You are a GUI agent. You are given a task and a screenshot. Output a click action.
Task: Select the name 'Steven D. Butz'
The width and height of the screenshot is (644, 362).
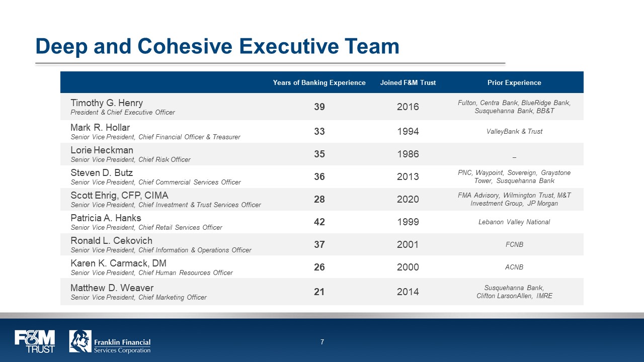click(x=102, y=172)
